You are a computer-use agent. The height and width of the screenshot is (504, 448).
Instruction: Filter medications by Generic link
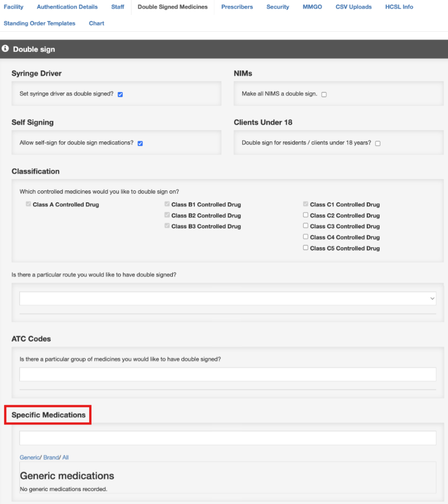(x=30, y=457)
